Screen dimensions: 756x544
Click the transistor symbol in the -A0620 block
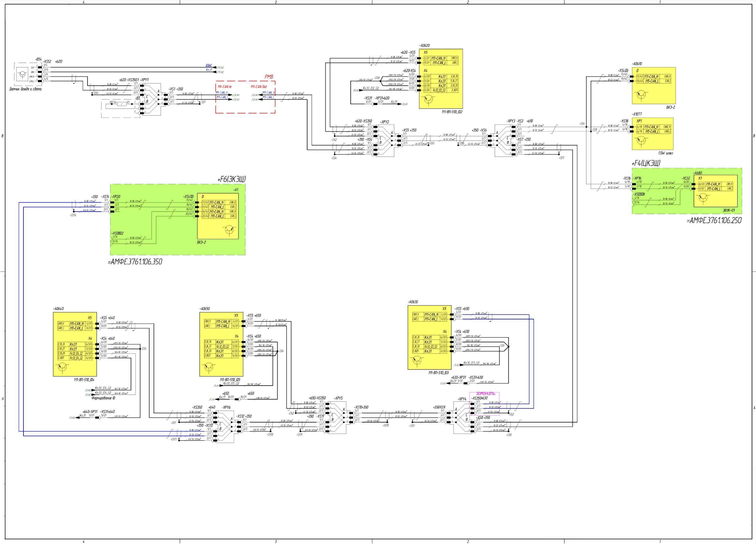428,99
